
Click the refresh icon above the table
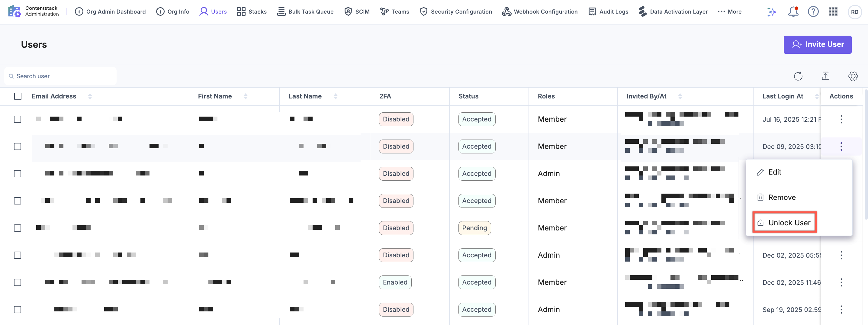(x=798, y=76)
